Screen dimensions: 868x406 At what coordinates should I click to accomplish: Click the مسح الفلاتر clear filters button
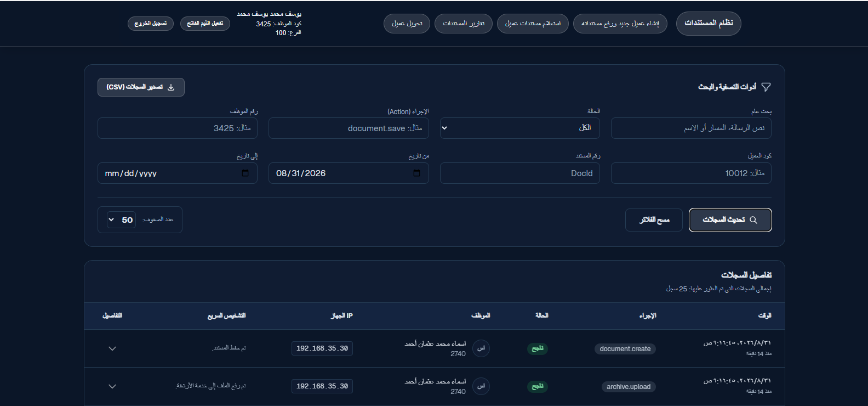(x=654, y=220)
